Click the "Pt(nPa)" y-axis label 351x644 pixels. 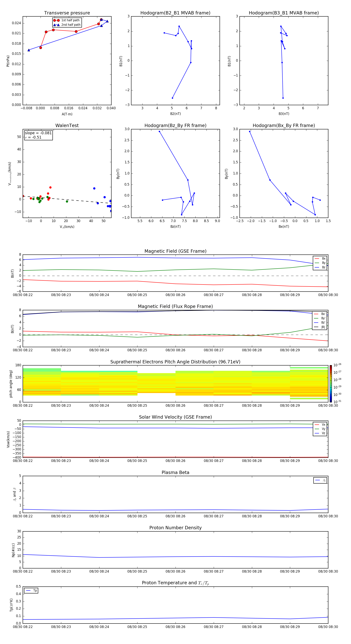[x=8, y=61]
